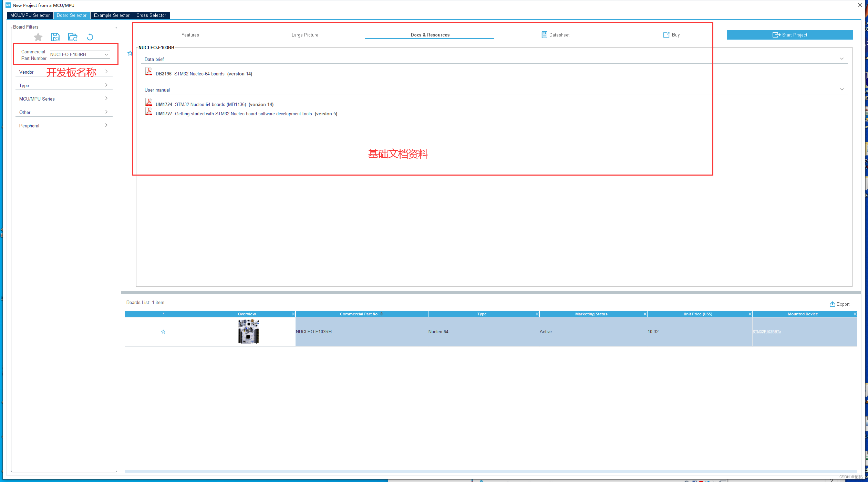Viewport: 868px width, 482px height.
Task: Select the MCU/MPU Selector tab
Action: [x=30, y=15]
